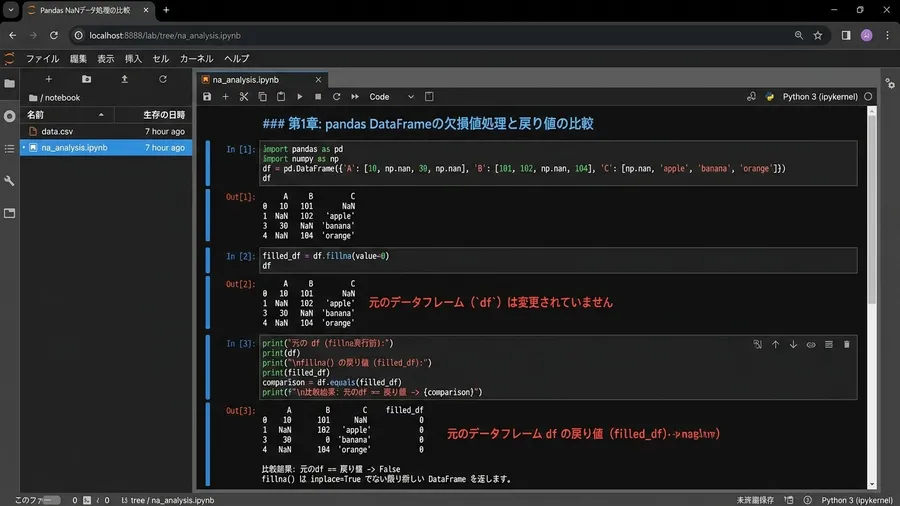
Task: Run the selected cell
Action: 300,96
